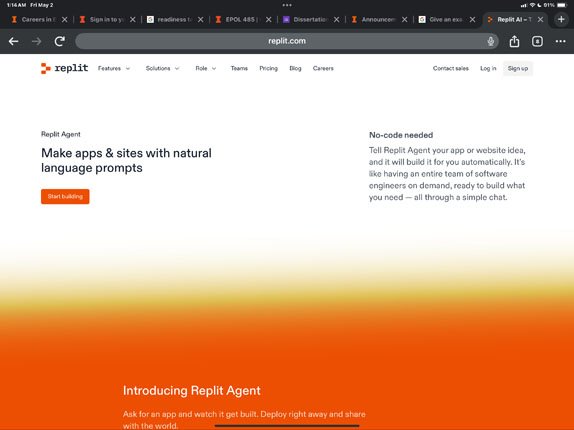
Task: Open the browser three-dots menu
Action: tap(560, 41)
